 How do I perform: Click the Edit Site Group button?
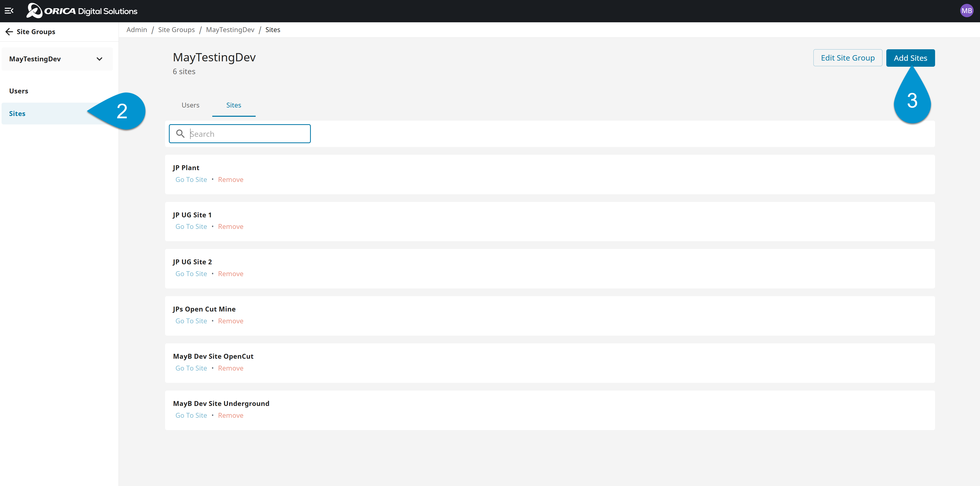pos(848,58)
